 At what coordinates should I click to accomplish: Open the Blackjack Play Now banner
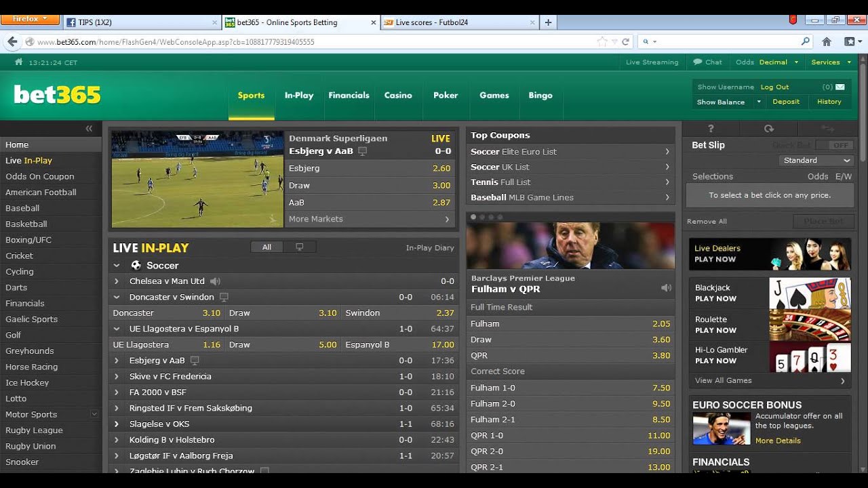pyautogui.click(x=770, y=293)
